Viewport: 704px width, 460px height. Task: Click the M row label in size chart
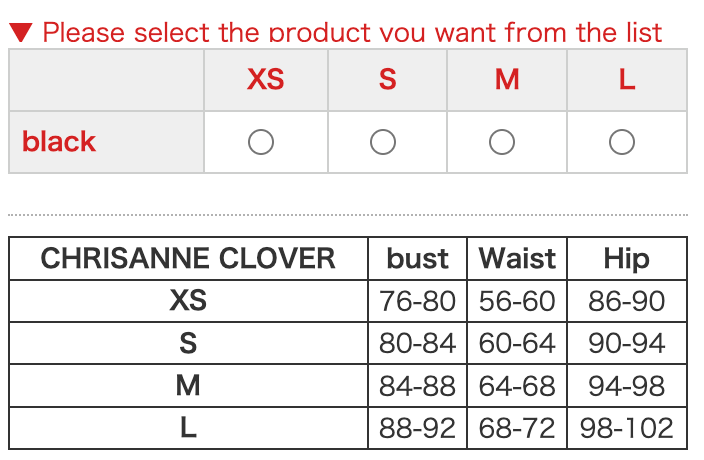point(188,386)
